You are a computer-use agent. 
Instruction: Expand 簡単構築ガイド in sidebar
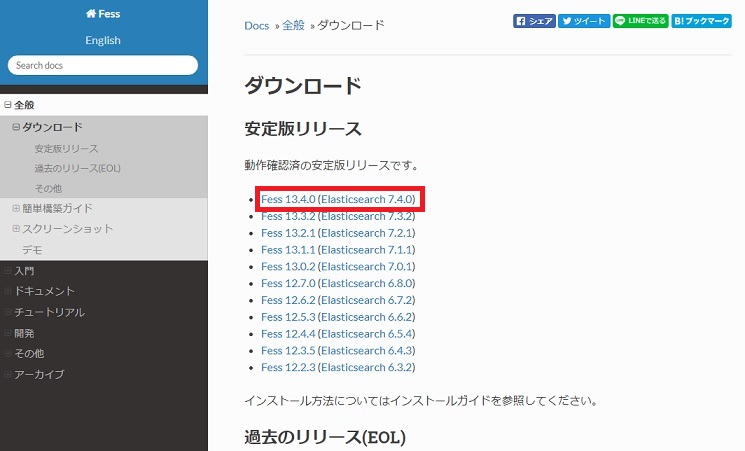click(x=16, y=208)
